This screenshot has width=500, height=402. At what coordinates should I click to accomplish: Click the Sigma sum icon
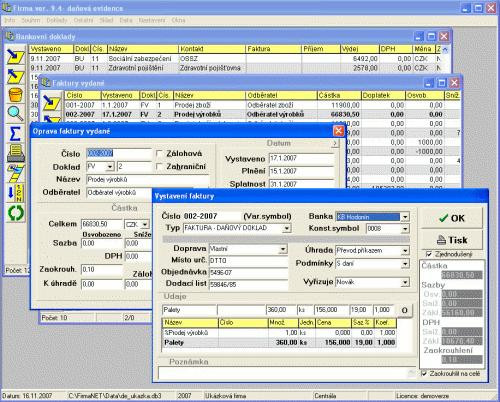[x=15, y=133]
